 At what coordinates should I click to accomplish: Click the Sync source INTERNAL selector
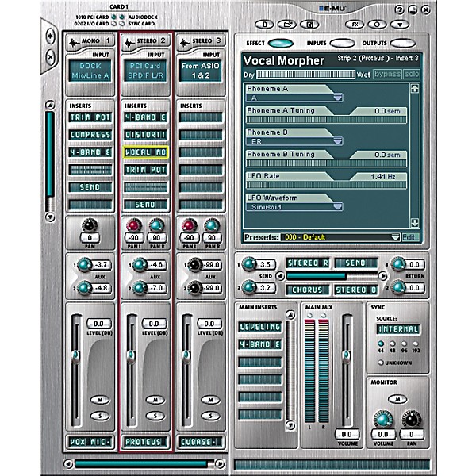click(398, 329)
